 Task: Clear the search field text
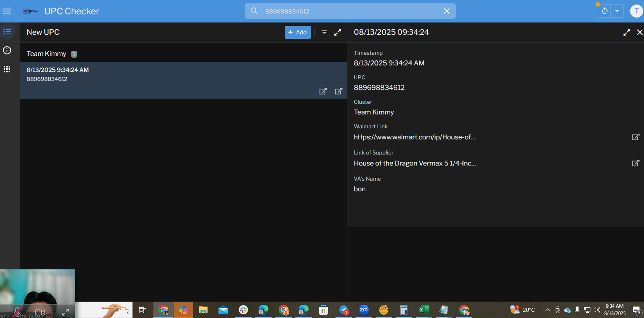click(x=446, y=11)
